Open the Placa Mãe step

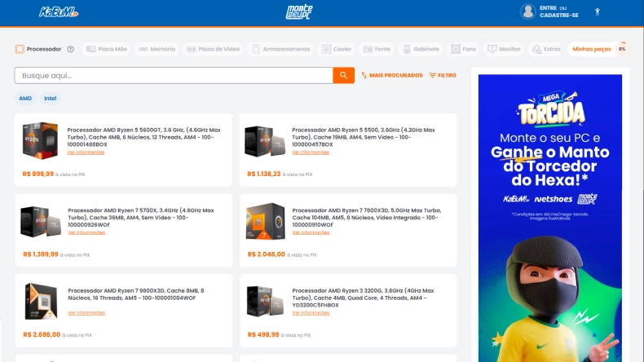coord(107,49)
